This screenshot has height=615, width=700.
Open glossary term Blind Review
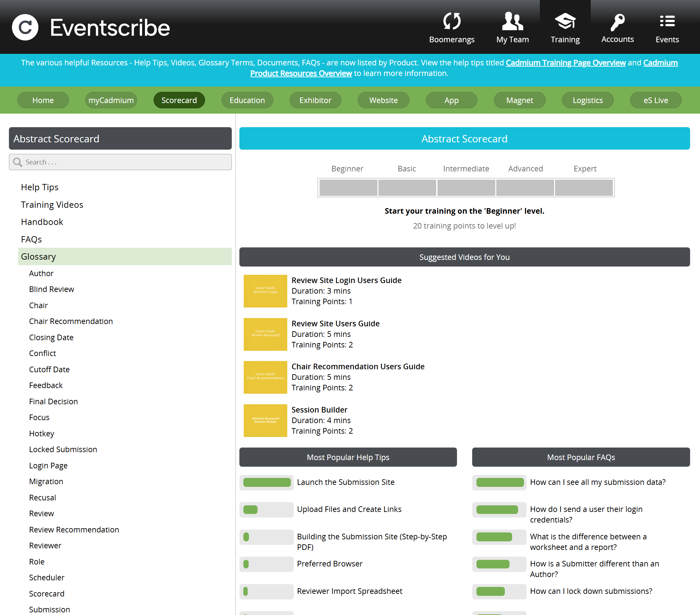tap(52, 289)
